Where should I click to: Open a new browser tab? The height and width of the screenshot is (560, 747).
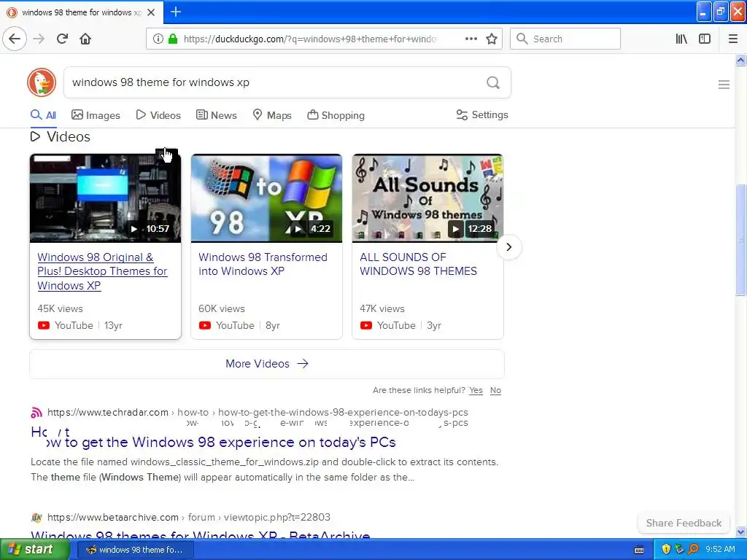tap(176, 12)
